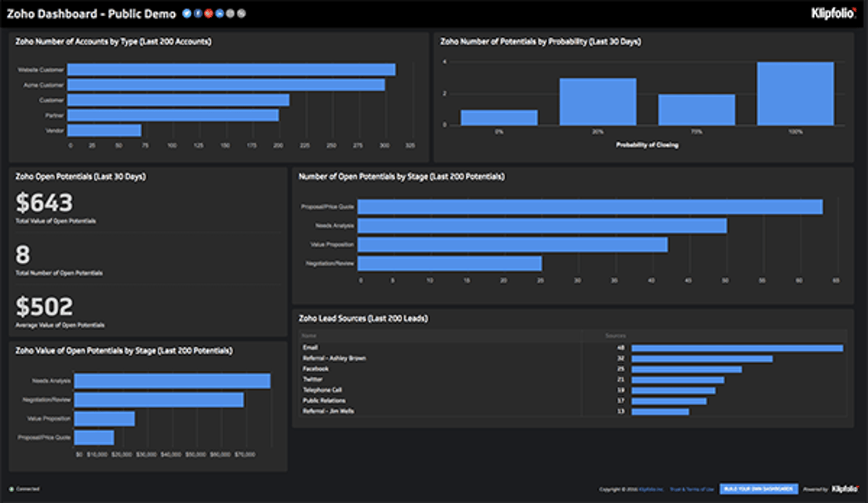Select Value Proposition bar in value by stage chart
The height and width of the screenshot is (503, 868).
point(104,419)
